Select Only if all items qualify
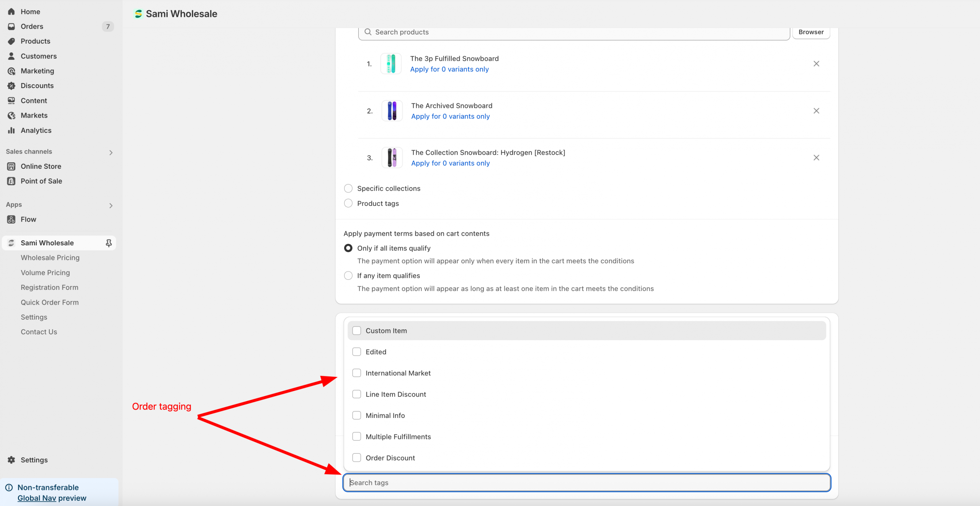The height and width of the screenshot is (506, 980). point(348,248)
